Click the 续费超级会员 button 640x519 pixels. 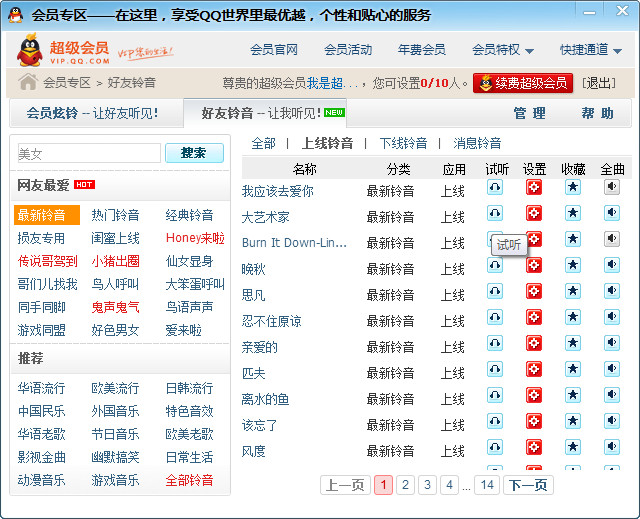coord(523,83)
